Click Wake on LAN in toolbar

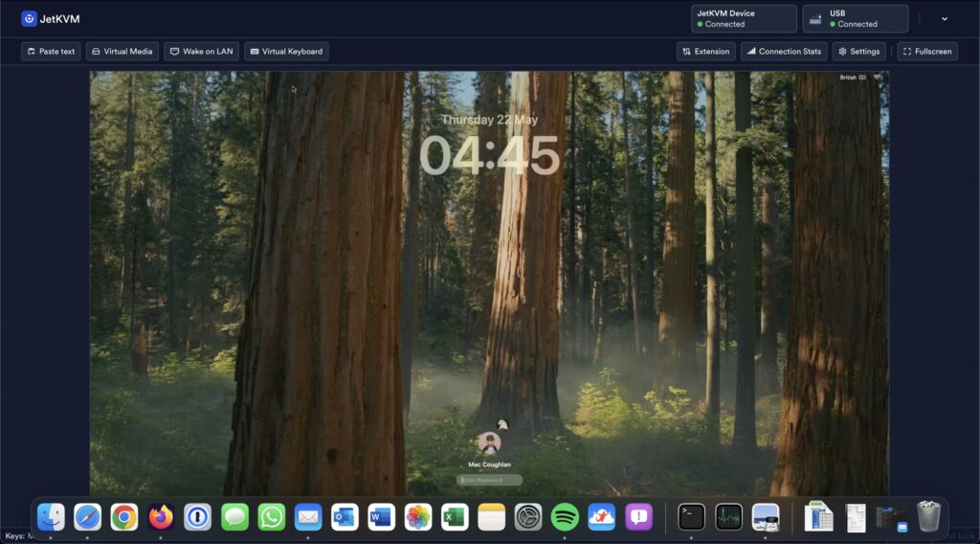[x=201, y=52]
